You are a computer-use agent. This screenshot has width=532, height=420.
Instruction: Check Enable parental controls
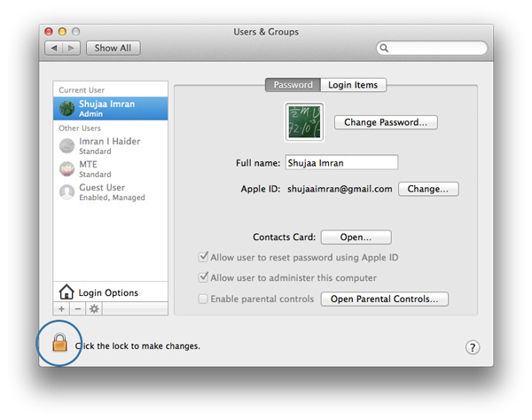(x=203, y=299)
